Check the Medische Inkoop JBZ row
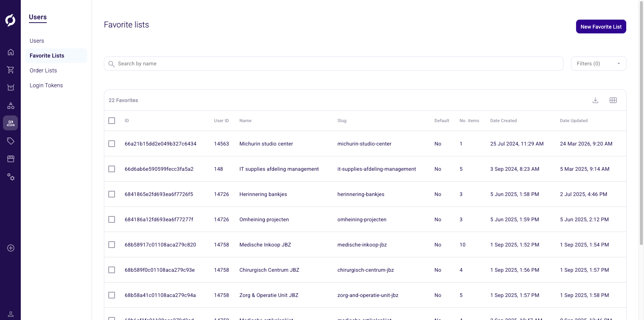Viewport: 644px width, 320px height. click(x=112, y=245)
